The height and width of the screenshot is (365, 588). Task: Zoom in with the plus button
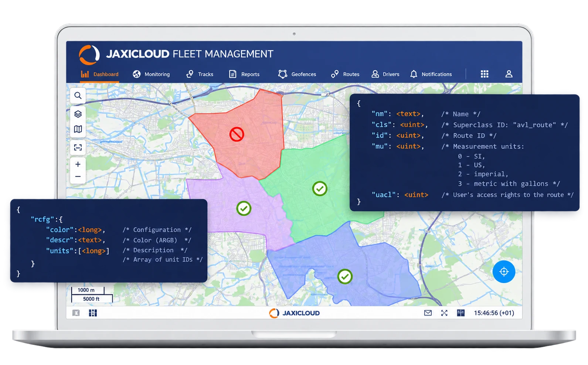click(x=78, y=164)
